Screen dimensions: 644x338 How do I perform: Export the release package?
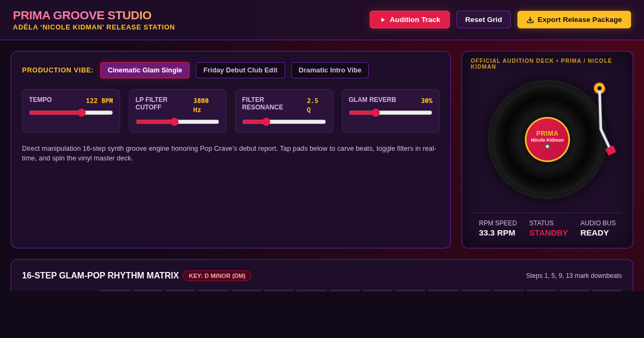click(574, 20)
